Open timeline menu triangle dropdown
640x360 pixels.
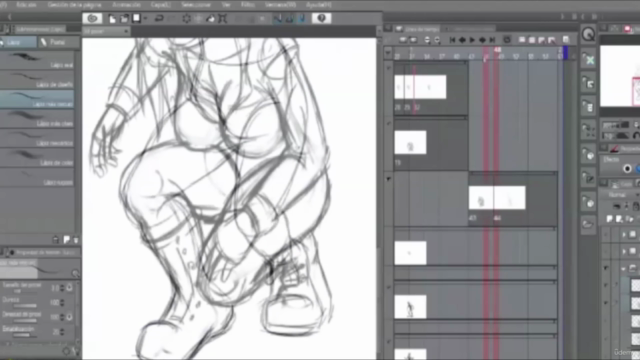coord(388,53)
